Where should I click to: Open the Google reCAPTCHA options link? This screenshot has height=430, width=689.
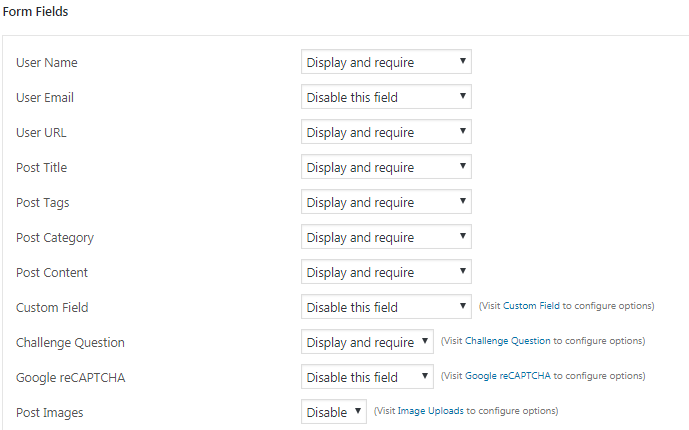click(x=508, y=376)
